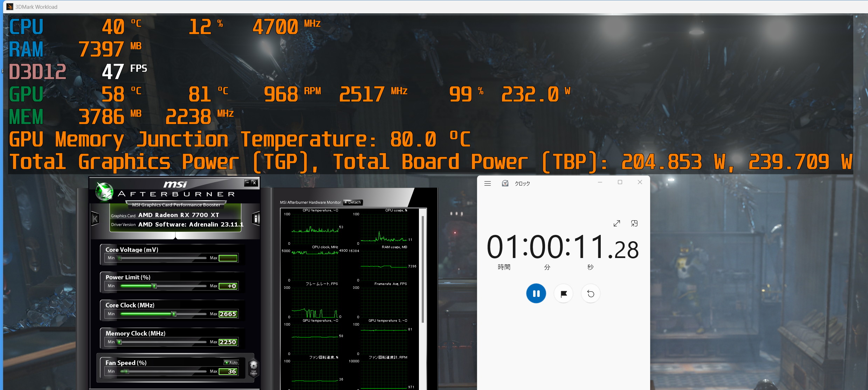Expand the stopwatch to full screen

click(617, 223)
